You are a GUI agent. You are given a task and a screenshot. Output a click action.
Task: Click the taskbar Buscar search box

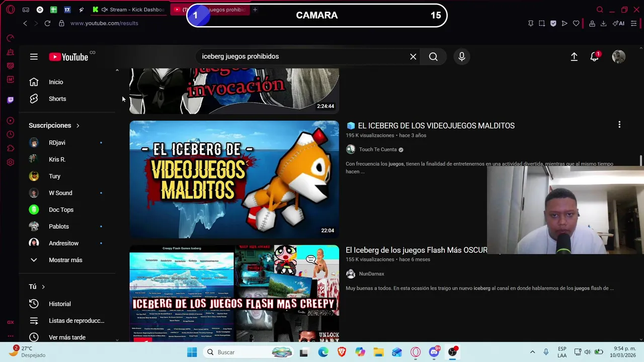[249, 352]
